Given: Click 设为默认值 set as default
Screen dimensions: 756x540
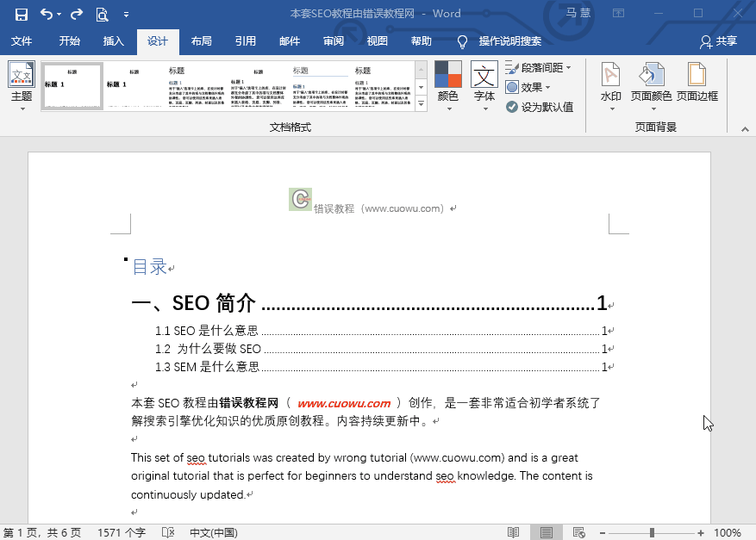Looking at the screenshot, I should click(540, 107).
